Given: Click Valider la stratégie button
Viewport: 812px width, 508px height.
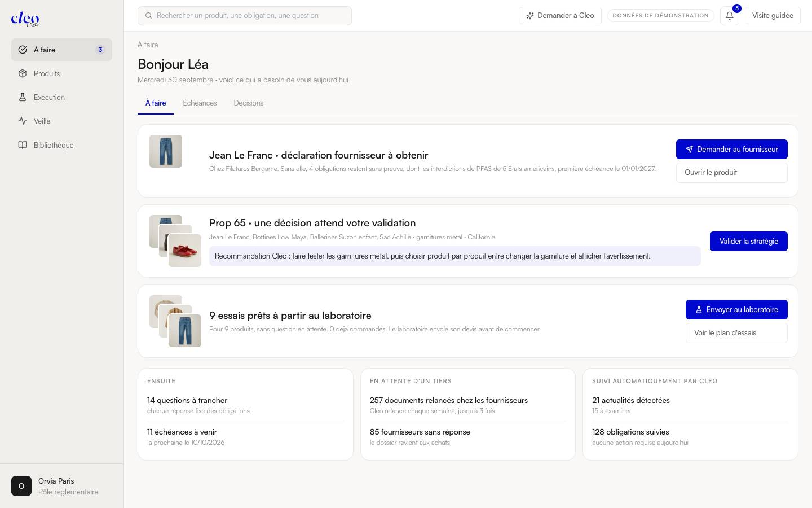Looking at the screenshot, I should click(x=749, y=241).
